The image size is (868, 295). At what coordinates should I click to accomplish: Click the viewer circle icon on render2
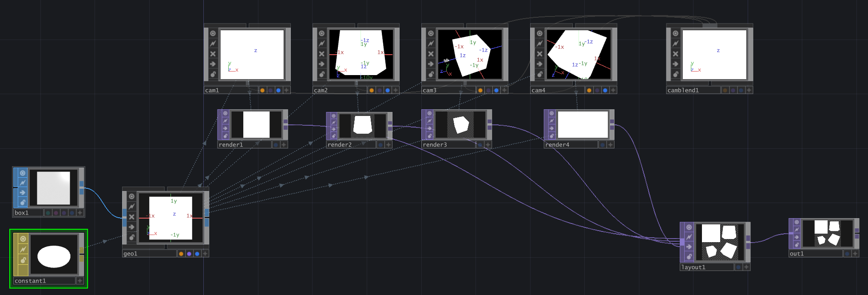(333, 116)
